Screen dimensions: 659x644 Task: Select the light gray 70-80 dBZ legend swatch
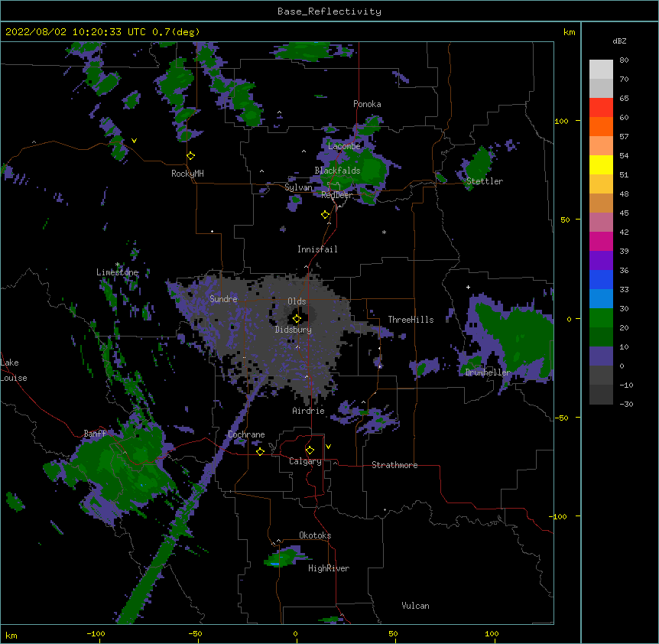click(x=601, y=70)
